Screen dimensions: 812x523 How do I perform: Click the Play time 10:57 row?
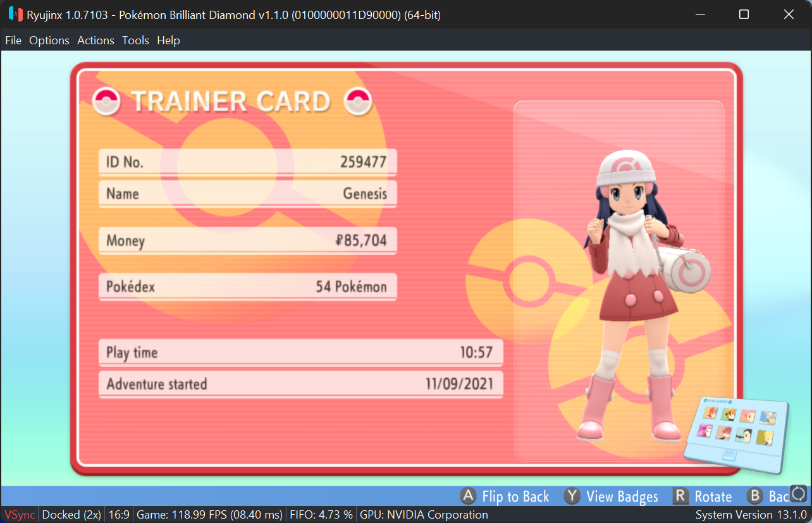pyautogui.click(x=301, y=352)
